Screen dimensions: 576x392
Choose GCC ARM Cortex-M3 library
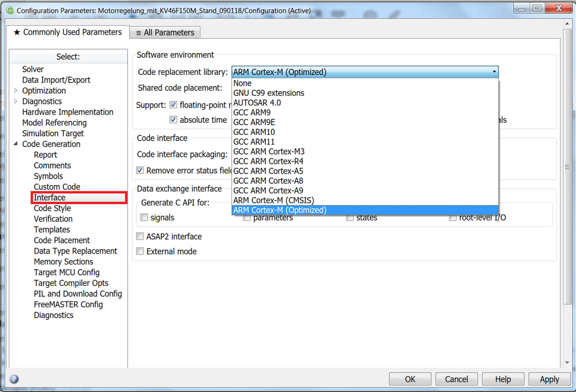pyautogui.click(x=365, y=152)
